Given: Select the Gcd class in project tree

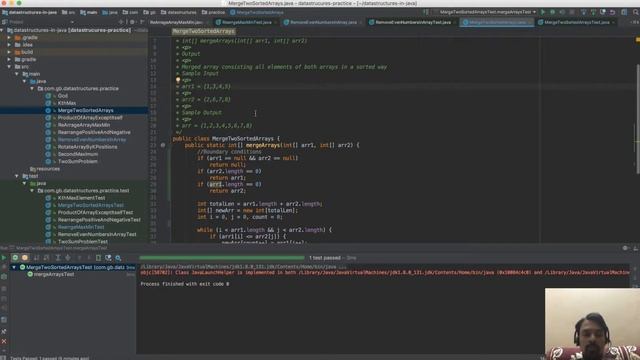Looking at the screenshot, I should pyautogui.click(x=63, y=96).
